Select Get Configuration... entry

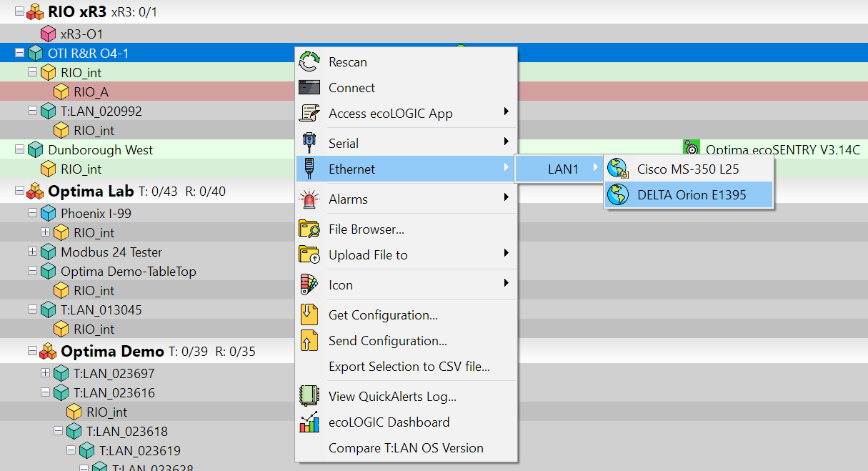[x=406, y=315]
